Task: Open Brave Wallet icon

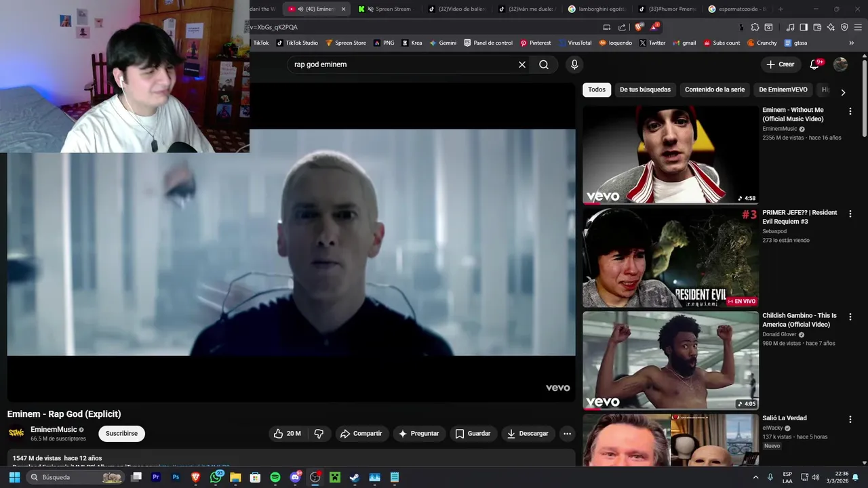Action: coord(817,27)
